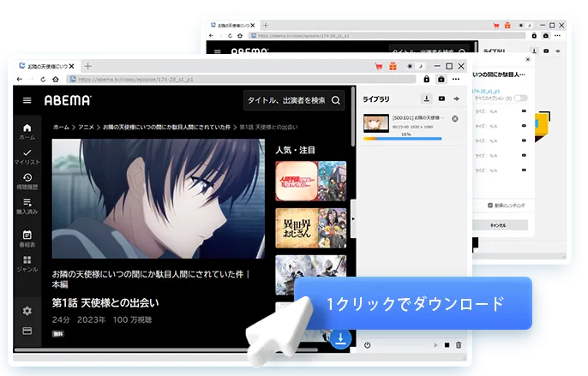Viewport: 588px width, 376px height.
Task: Click the [S00.E01] download item thumbnail
Action: [376, 123]
